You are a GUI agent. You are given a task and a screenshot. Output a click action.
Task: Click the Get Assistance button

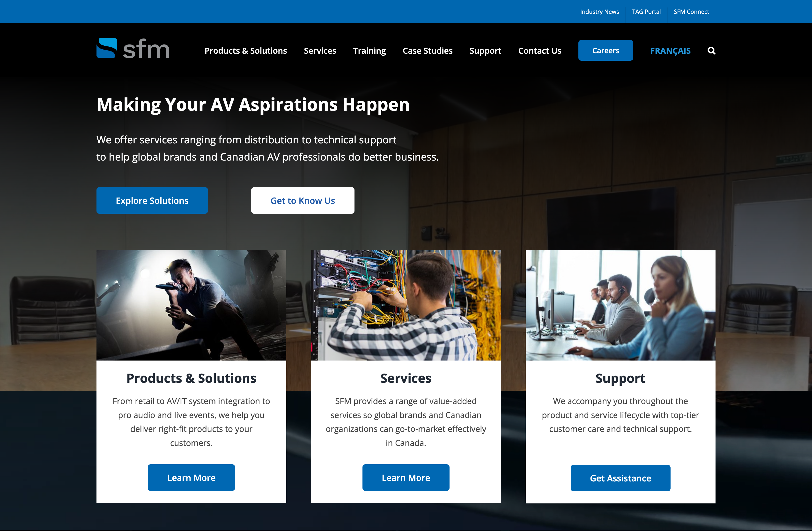[x=620, y=478]
